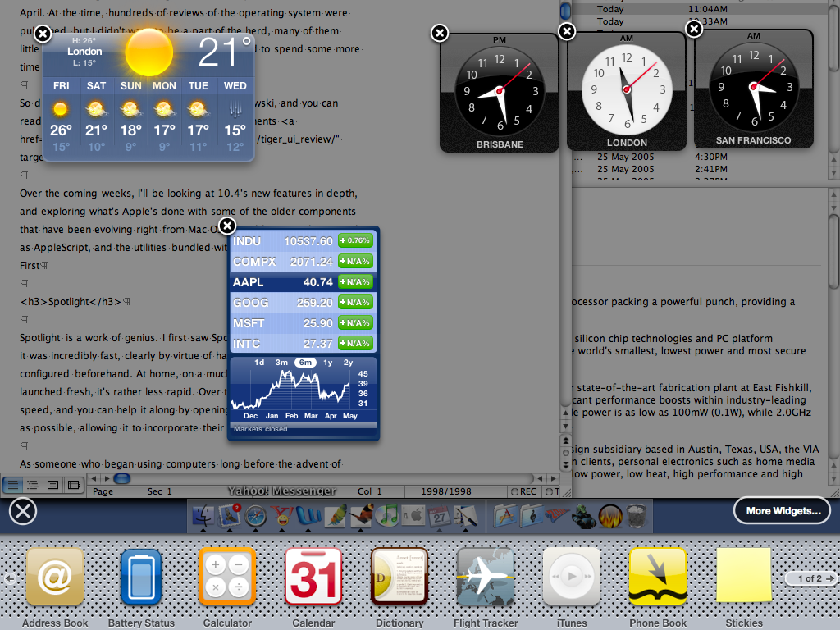Click the San Francisco clock face
Image resolution: width=840 pixels, height=630 pixels.
pos(754,86)
